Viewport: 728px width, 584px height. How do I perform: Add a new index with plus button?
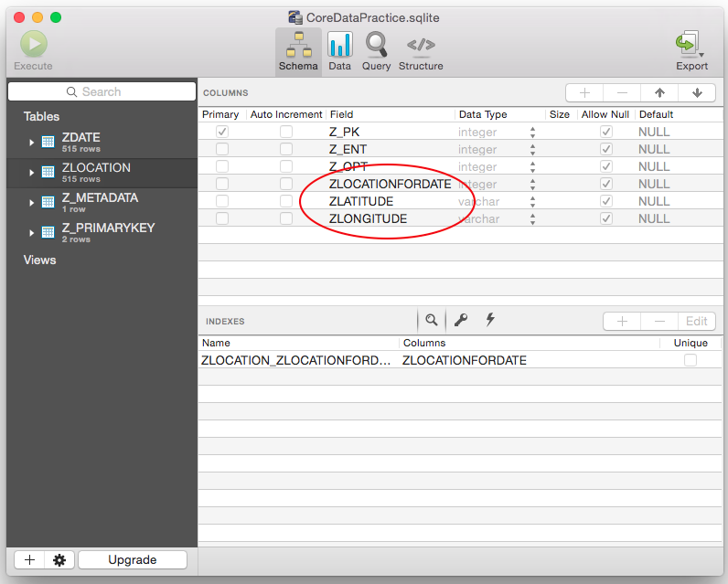click(x=622, y=321)
